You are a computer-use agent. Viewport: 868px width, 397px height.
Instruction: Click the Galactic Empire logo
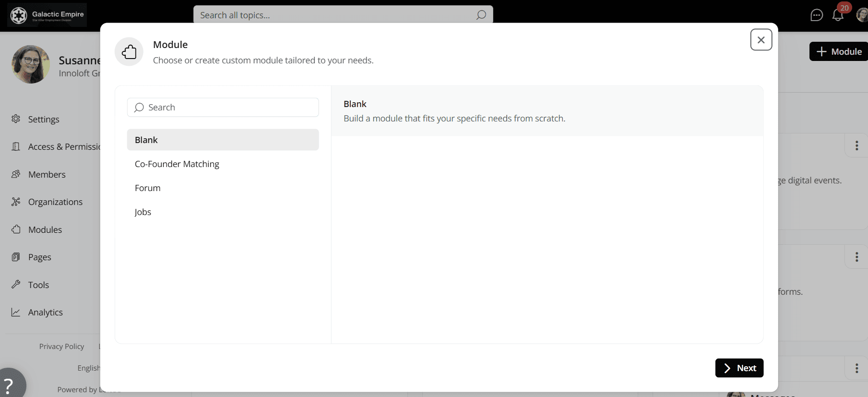click(47, 15)
